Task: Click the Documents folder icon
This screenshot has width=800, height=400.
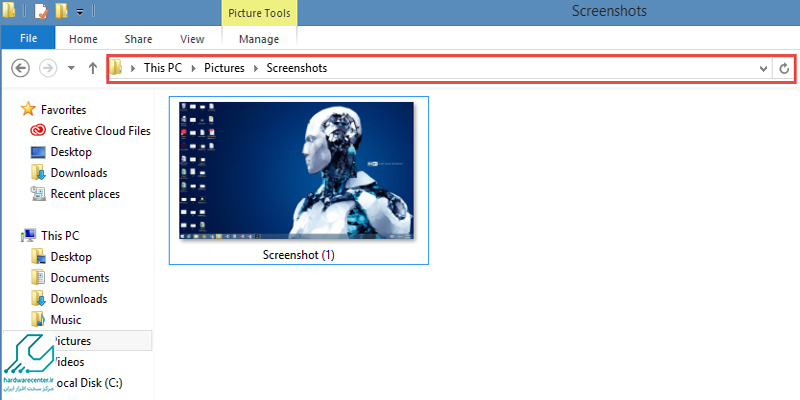Action: tap(38, 278)
